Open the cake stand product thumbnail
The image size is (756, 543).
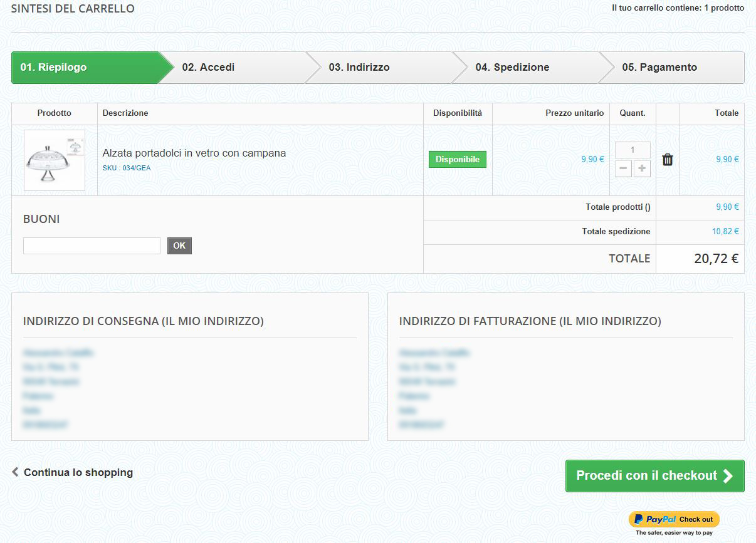coord(55,160)
